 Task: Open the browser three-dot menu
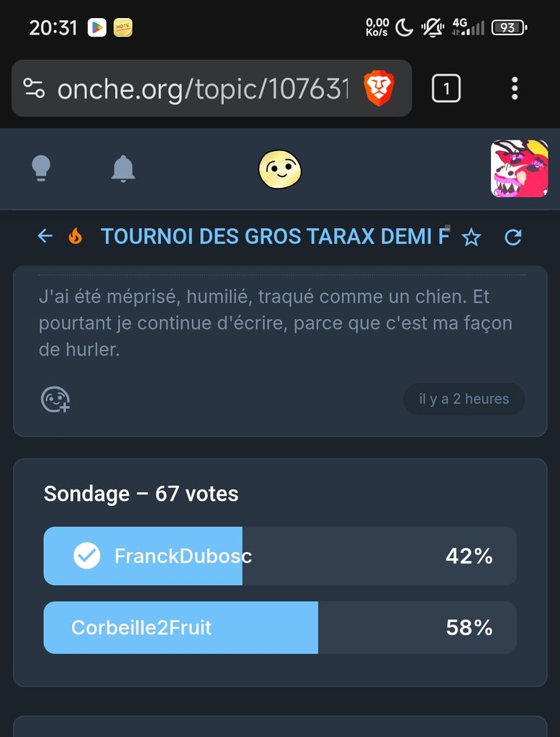[x=514, y=89]
